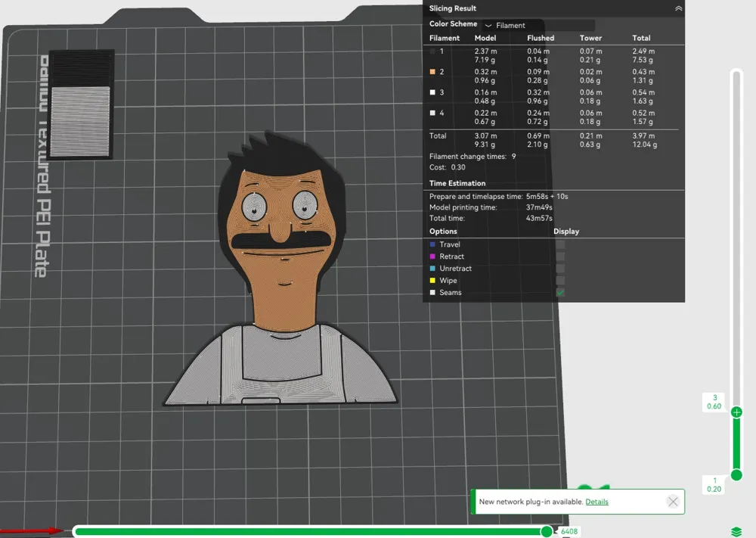
Task: Click the Retract magenta legend swatch
Action: click(432, 257)
